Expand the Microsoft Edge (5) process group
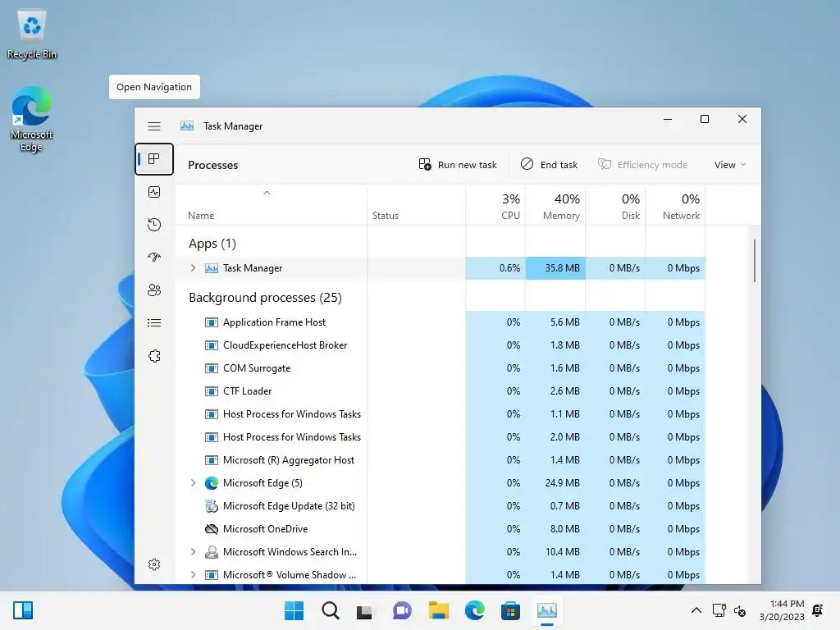The width and height of the screenshot is (840, 630). (194, 483)
